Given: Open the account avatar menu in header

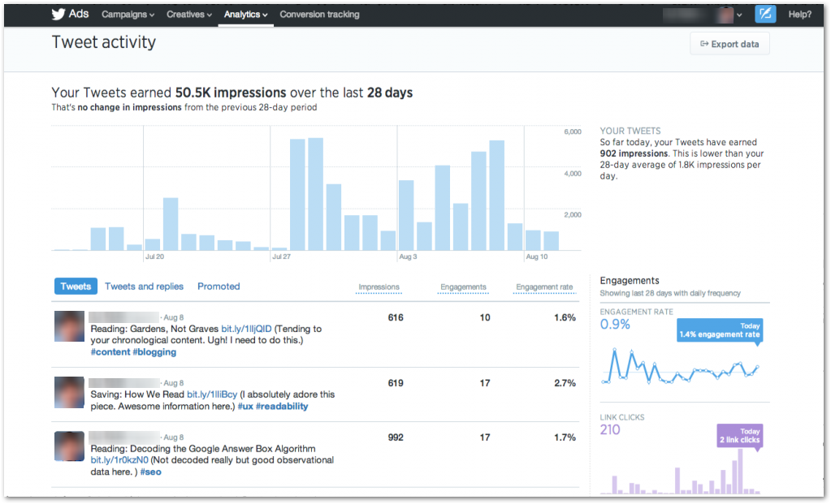Looking at the screenshot, I should pos(729,15).
